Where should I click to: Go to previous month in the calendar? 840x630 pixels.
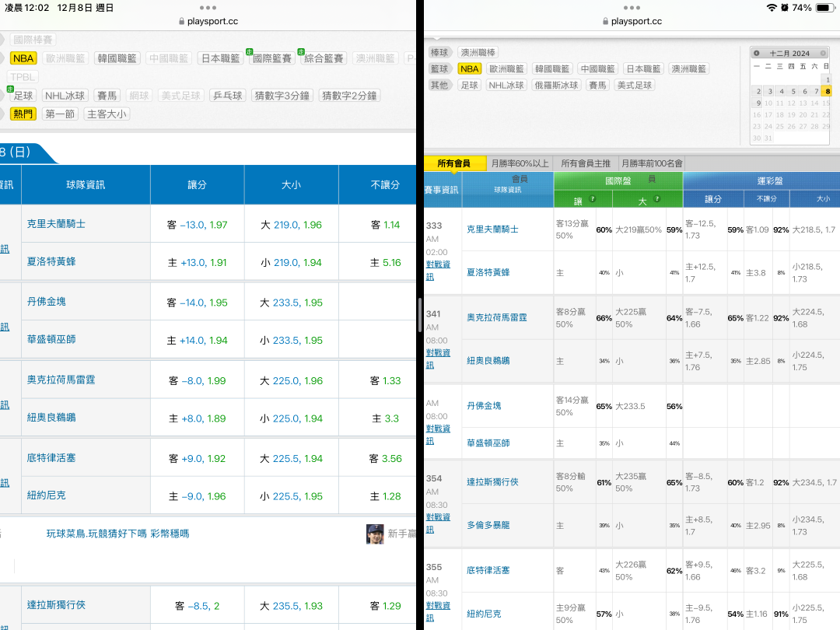coord(757,53)
